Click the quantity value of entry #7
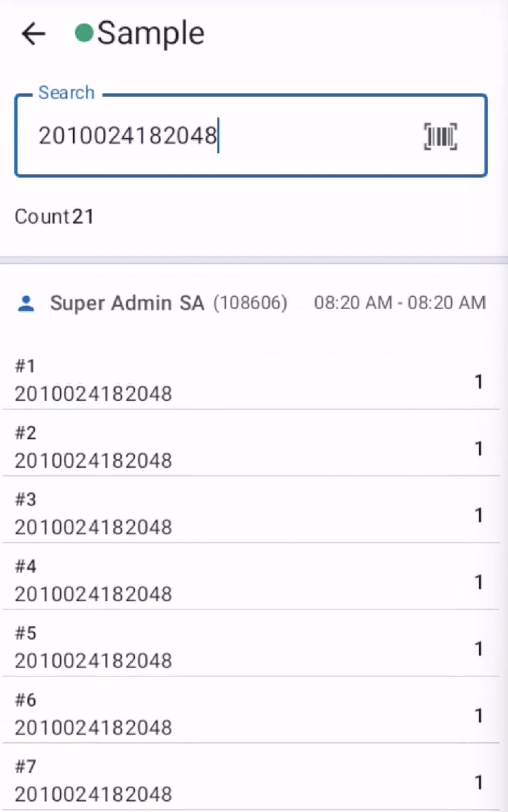508x812 pixels. pos(479,782)
